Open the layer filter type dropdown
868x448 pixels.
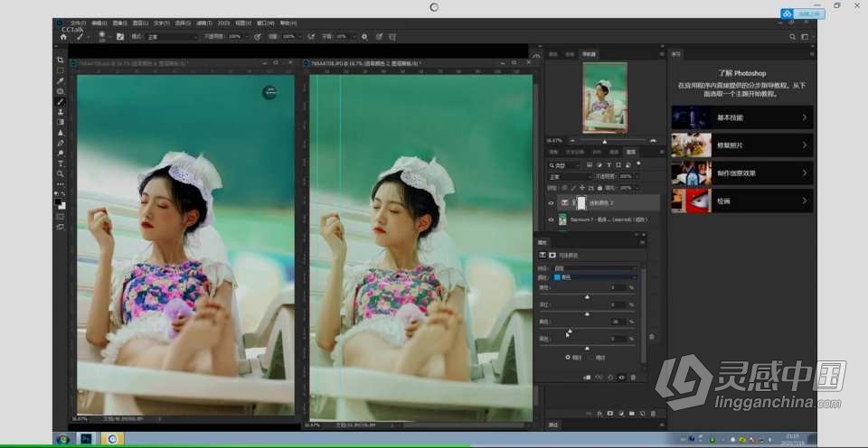coord(564,164)
